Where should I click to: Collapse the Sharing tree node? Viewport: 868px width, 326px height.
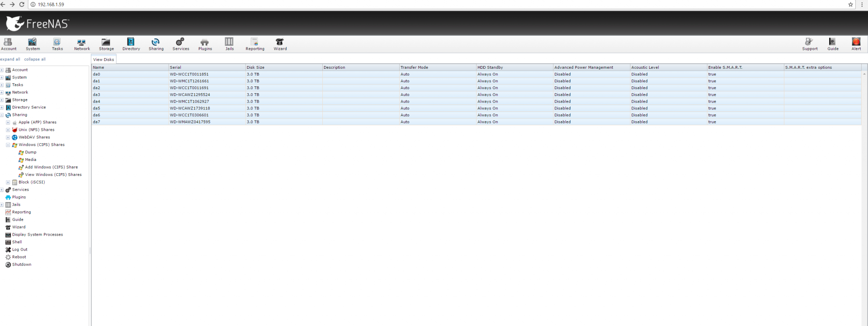(2, 115)
